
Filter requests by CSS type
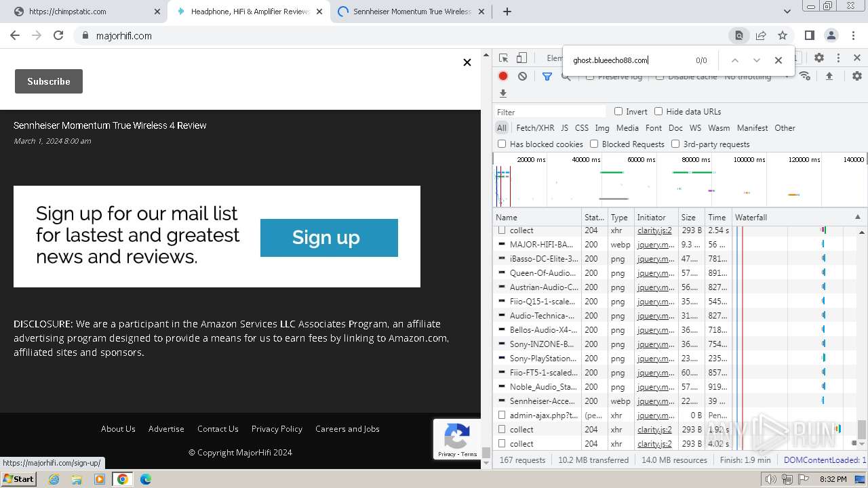click(582, 127)
